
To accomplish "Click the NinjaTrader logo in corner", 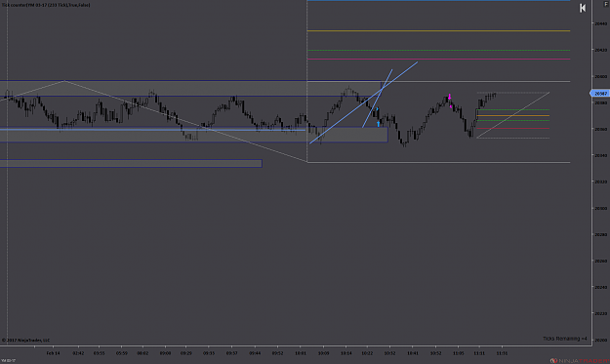I will click(580, 361).
